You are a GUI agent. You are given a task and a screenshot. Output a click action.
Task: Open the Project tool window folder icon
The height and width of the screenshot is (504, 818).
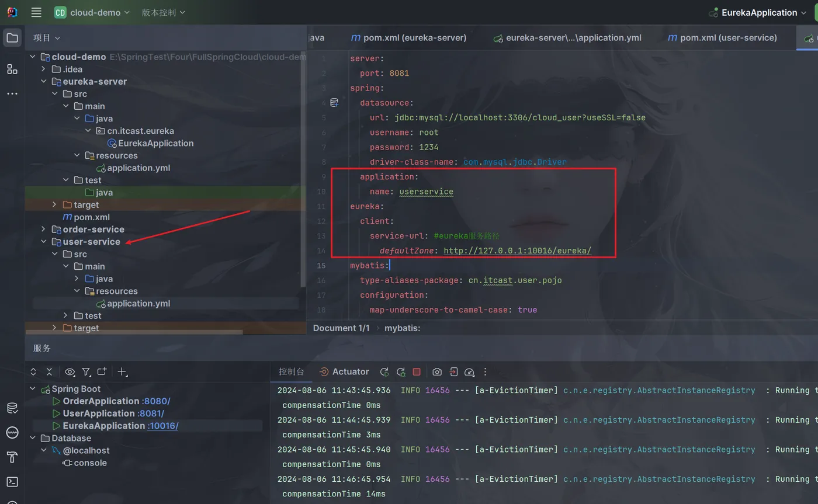(x=12, y=38)
